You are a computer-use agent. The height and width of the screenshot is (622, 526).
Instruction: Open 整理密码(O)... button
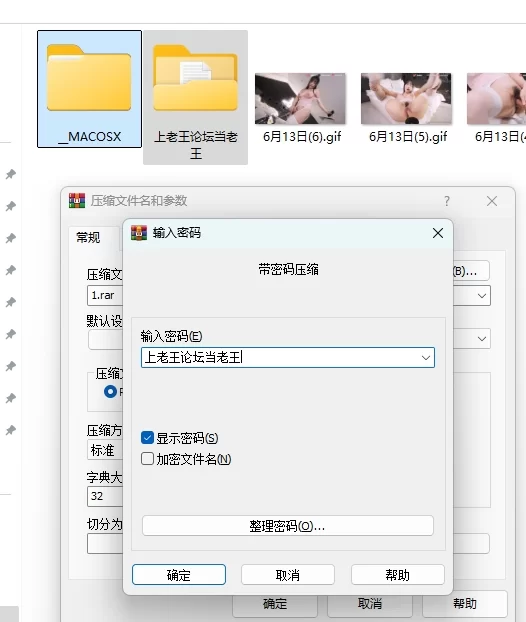(288, 526)
